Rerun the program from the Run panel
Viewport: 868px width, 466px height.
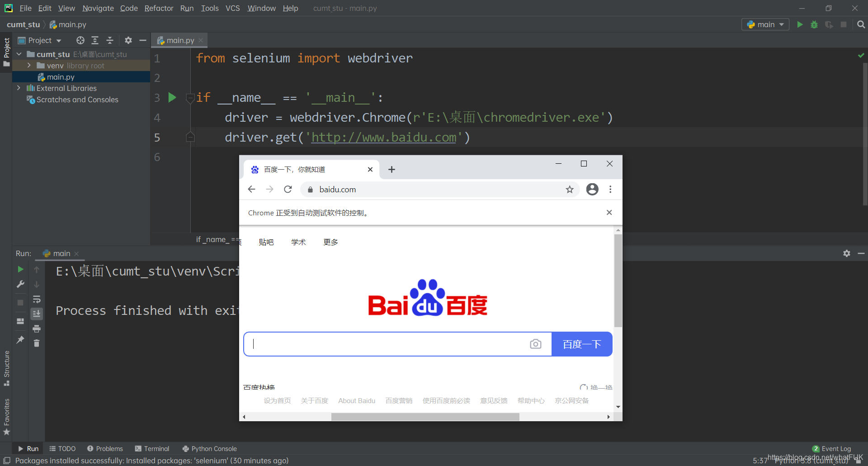(x=20, y=269)
